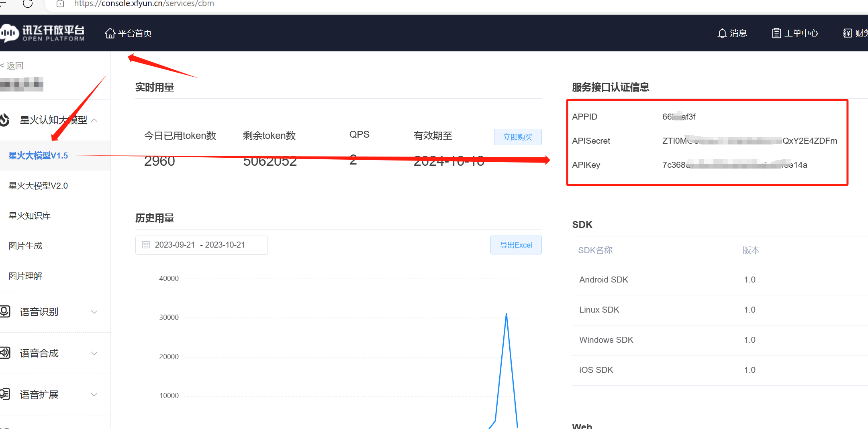Click the 语音合成 speaker icon

pos(5,353)
